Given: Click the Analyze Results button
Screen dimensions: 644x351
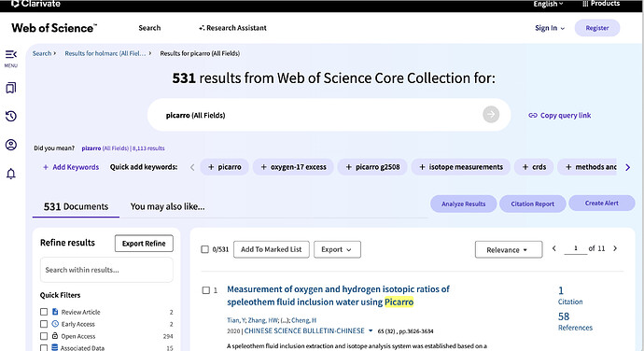Looking at the screenshot, I should coord(463,204).
